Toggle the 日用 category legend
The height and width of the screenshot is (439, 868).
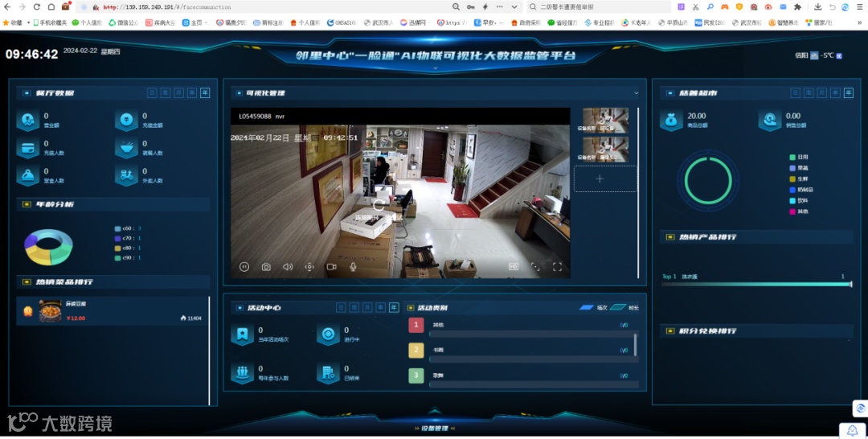800,158
